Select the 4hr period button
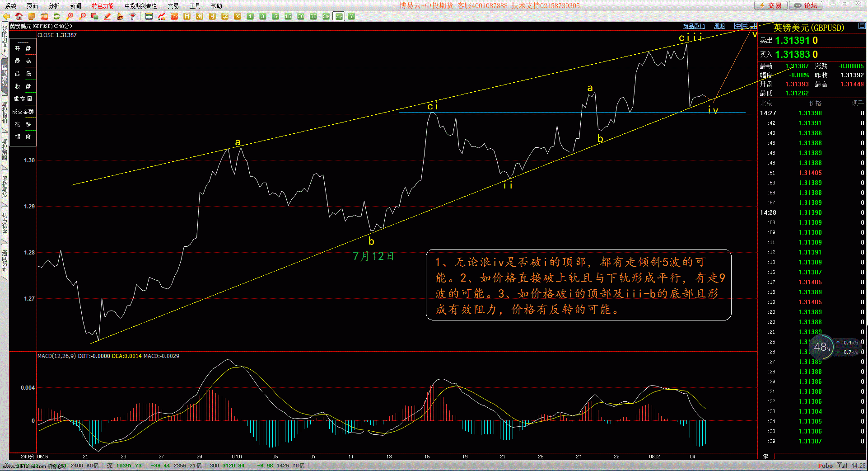The image size is (868, 471). point(339,16)
